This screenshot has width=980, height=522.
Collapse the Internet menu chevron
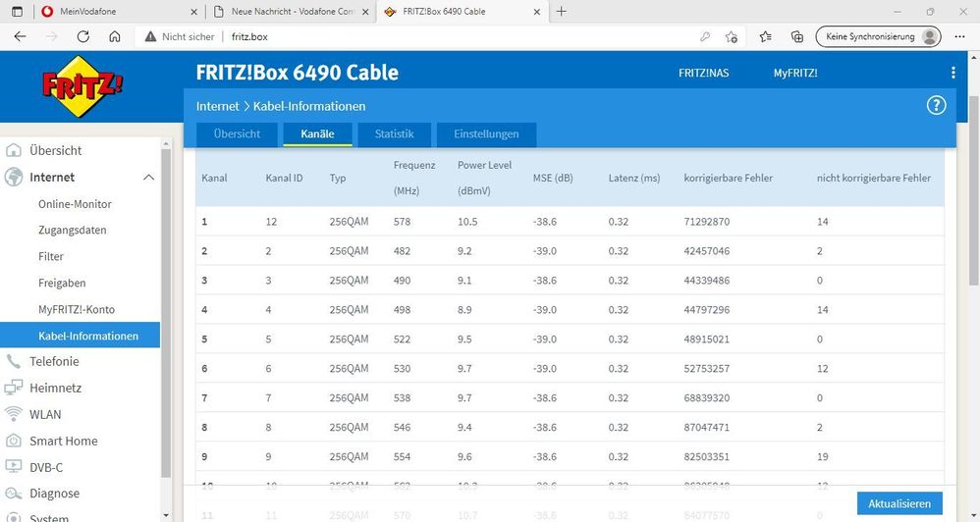(148, 178)
